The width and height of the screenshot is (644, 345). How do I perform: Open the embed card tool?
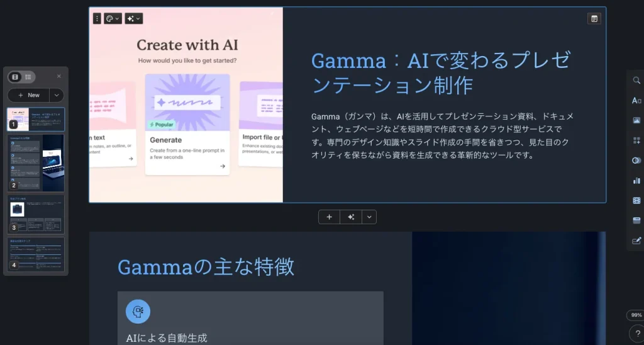(x=636, y=221)
